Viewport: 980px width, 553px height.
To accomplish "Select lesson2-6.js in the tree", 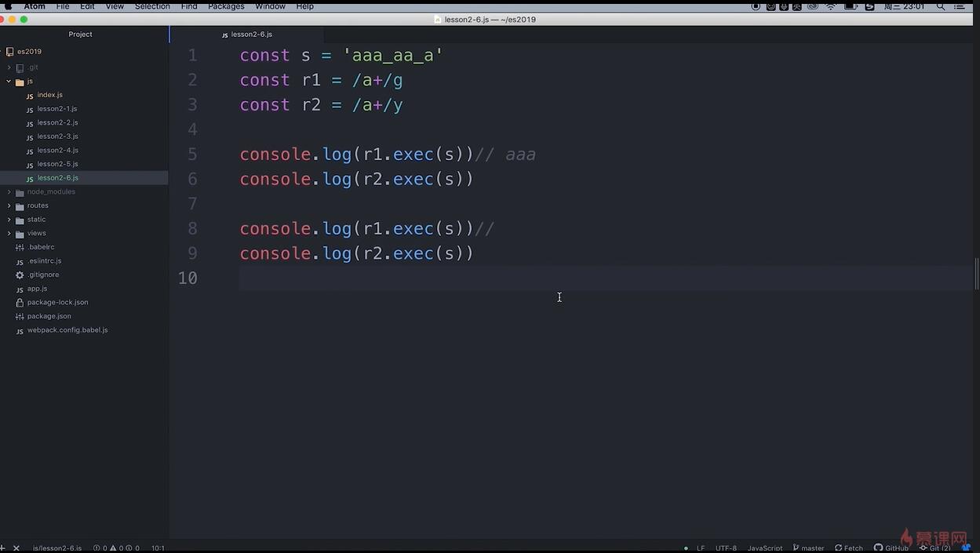I will tap(57, 178).
